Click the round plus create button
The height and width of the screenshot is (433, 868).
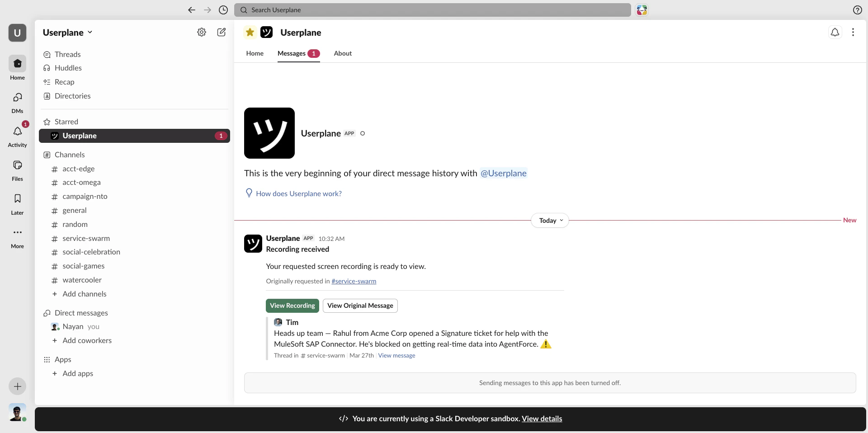17,386
